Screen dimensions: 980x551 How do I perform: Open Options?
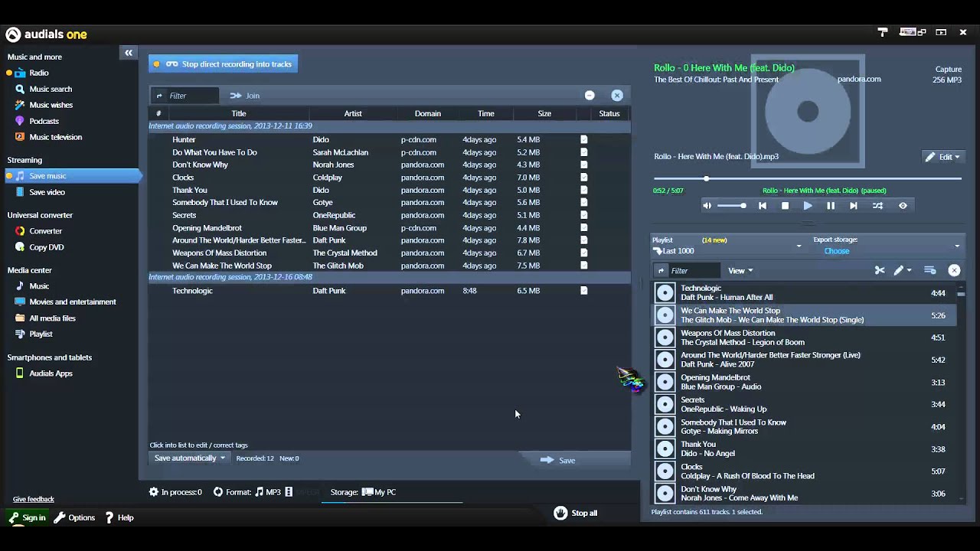tap(75, 518)
